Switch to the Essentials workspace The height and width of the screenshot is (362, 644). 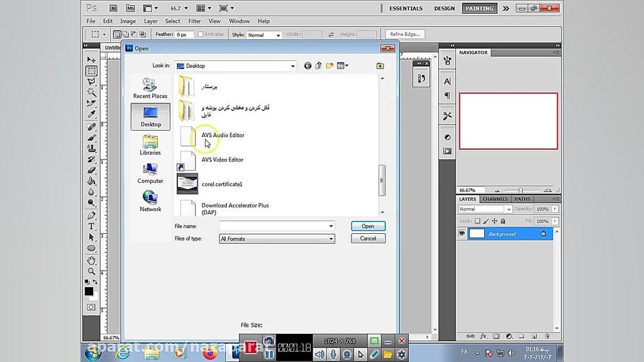pyautogui.click(x=406, y=8)
